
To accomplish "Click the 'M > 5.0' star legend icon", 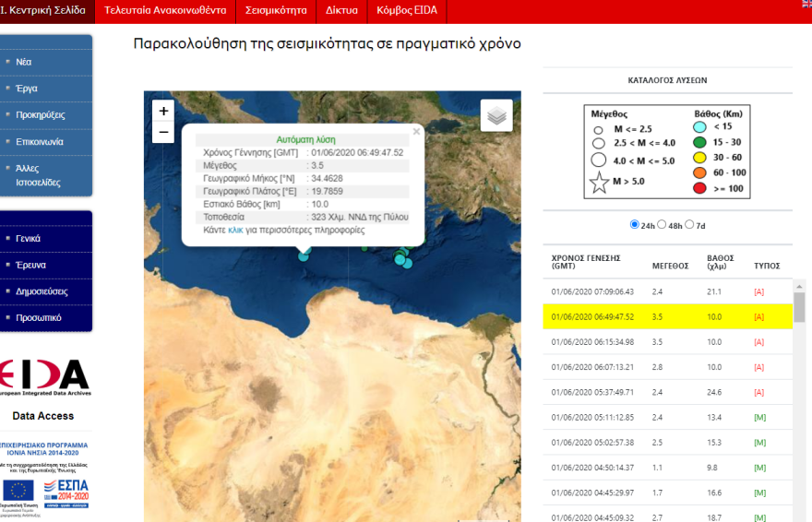I will 599,182.
